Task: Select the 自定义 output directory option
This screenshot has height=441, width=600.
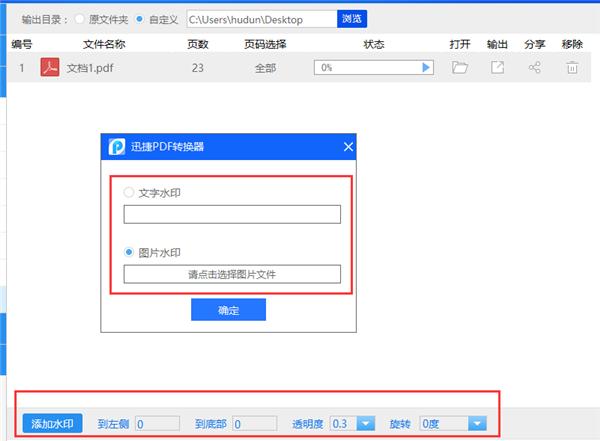Action: [x=140, y=19]
